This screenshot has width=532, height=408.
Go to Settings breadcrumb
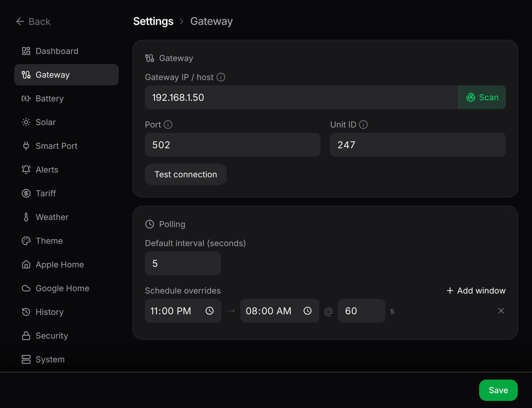tap(153, 21)
